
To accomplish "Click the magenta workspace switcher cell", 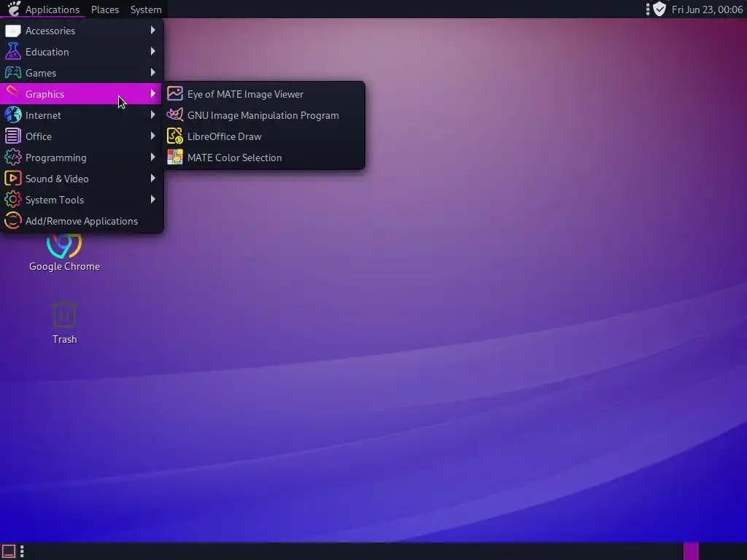I will (691, 551).
